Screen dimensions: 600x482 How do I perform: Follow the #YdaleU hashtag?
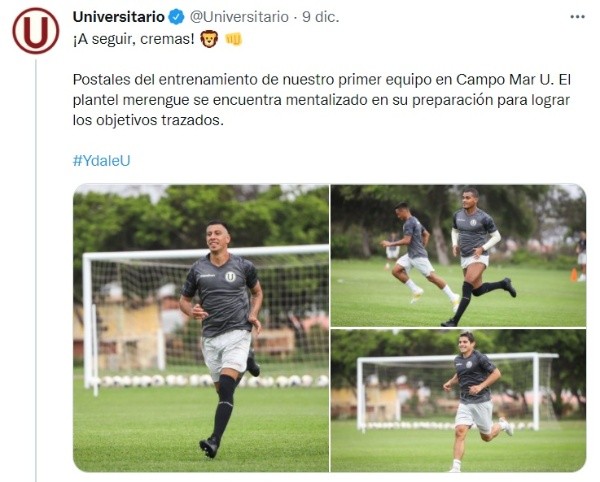pos(101,161)
